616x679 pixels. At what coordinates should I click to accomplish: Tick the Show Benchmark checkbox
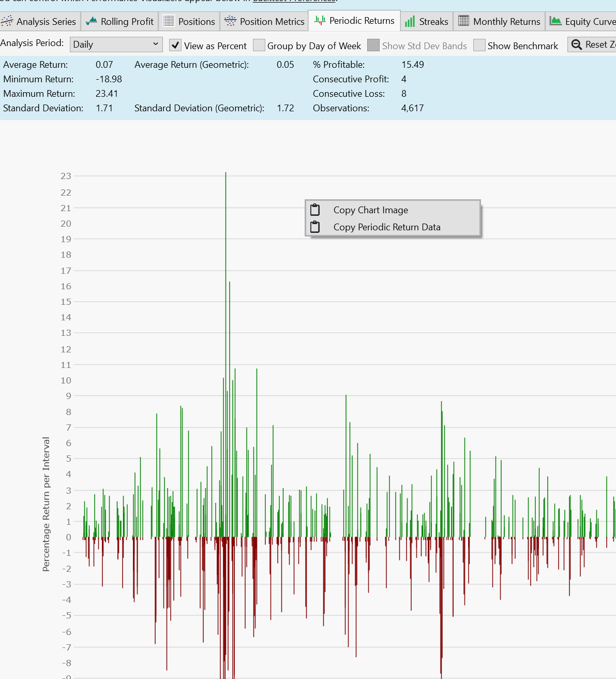(x=479, y=46)
